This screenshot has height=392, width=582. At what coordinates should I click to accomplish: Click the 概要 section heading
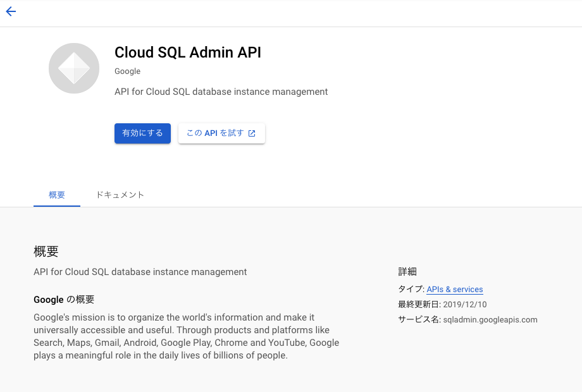point(46,251)
